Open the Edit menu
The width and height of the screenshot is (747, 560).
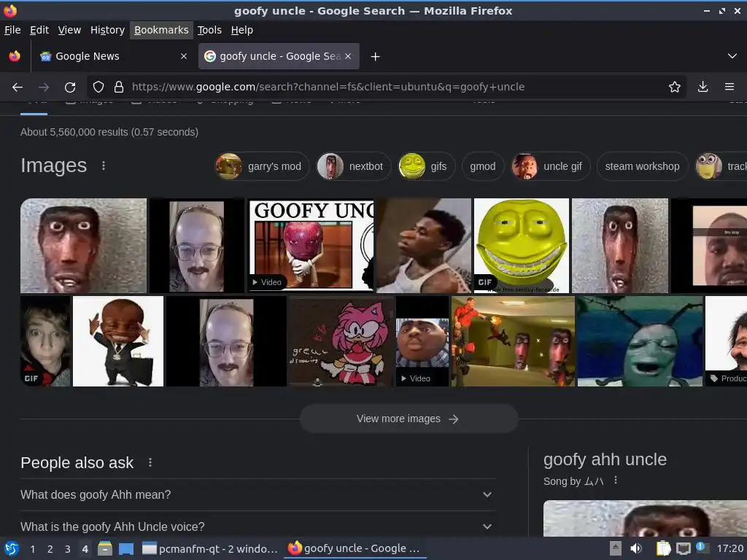click(39, 30)
